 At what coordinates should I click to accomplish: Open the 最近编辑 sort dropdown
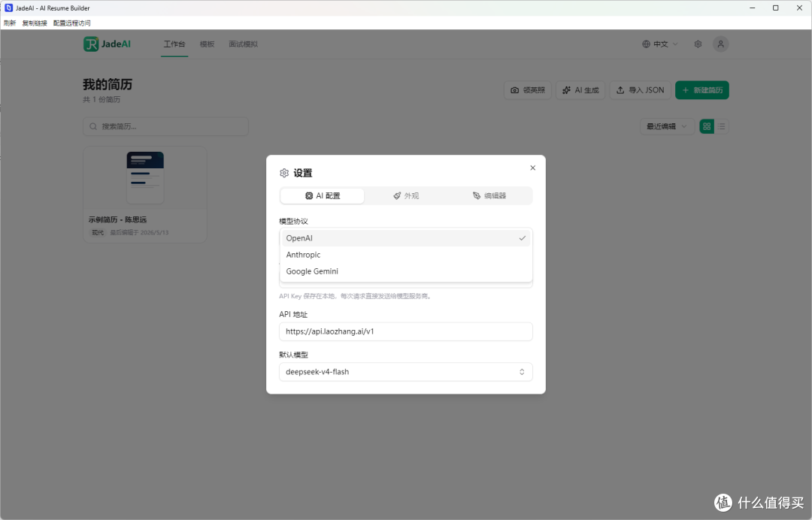pos(666,126)
